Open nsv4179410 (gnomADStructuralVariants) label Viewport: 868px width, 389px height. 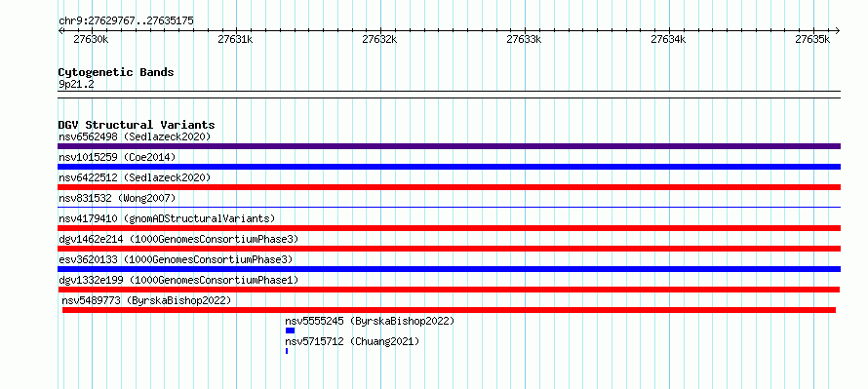167,218
